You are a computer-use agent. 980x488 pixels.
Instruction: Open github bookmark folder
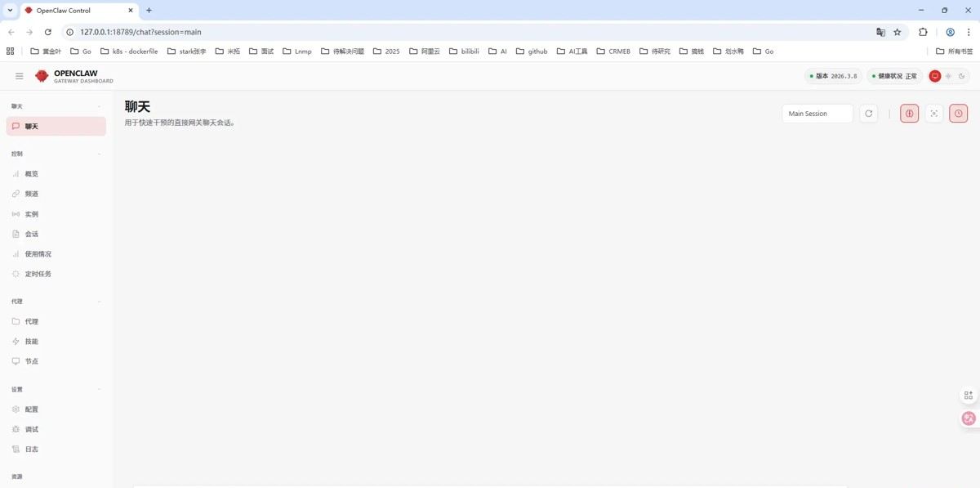[x=532, y=51]
